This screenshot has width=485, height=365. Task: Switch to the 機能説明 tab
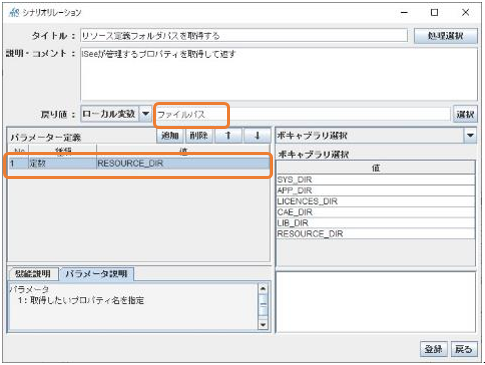(x=33, y=274)
